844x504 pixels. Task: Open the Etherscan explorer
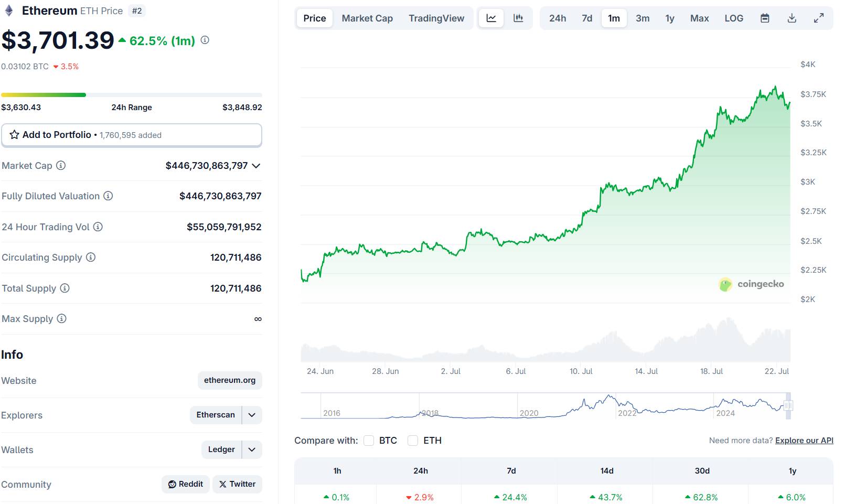[x=216, y=415]
